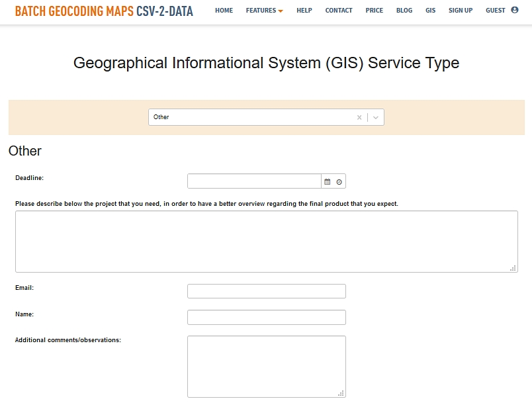Screen dimensions: 532x405
Task: Click the Additional comments text area
Action: (267, 367)
